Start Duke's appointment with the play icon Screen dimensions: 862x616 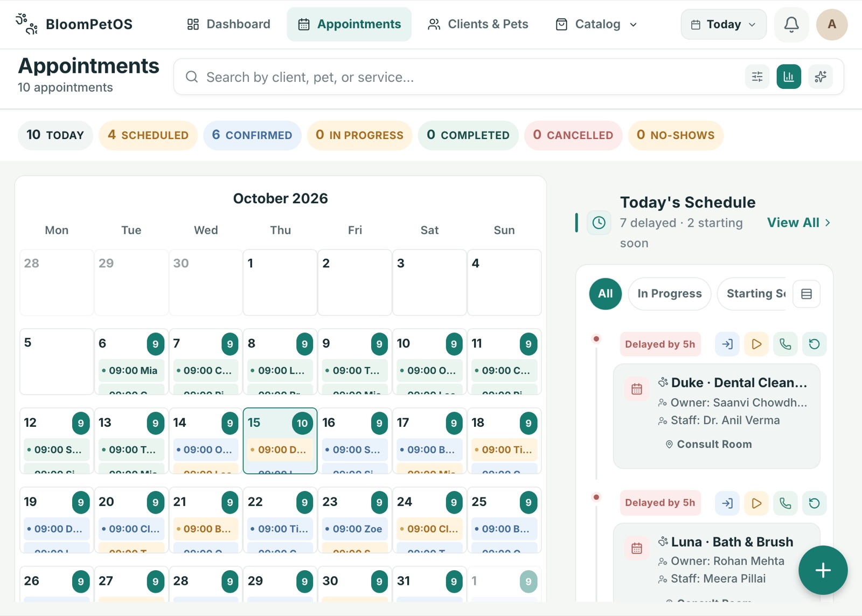756,344
